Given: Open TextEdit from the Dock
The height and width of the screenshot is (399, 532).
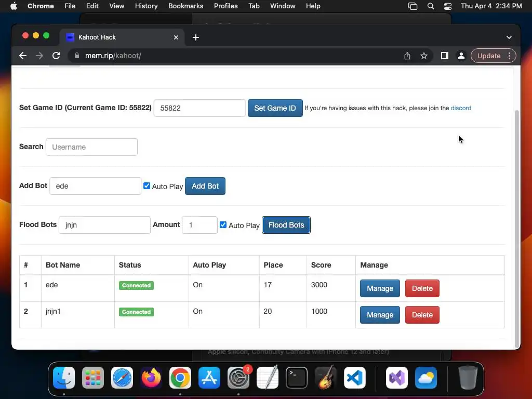Looking at the screenshot, I should click(x=268, y=378).
